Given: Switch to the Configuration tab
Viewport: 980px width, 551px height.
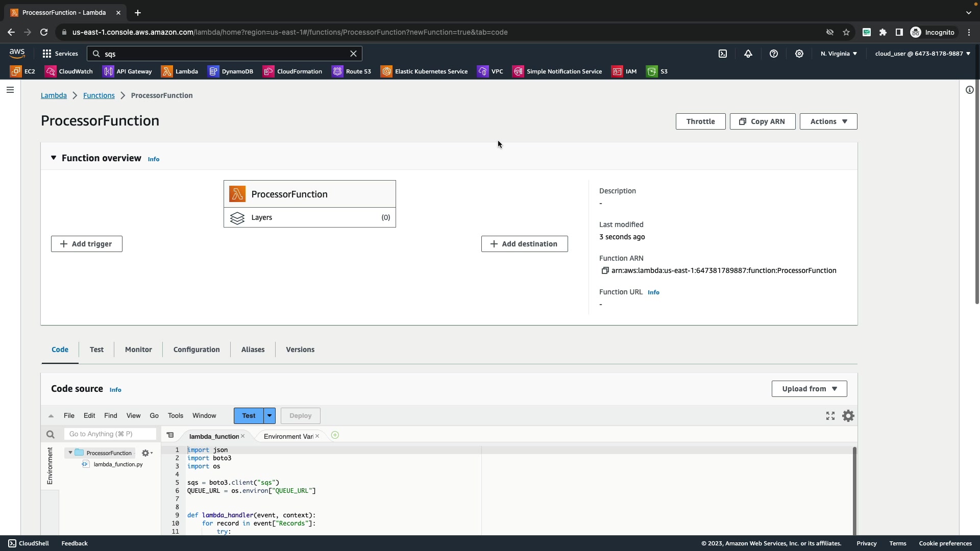Looking at the screenshot, I should click(197, 349).
